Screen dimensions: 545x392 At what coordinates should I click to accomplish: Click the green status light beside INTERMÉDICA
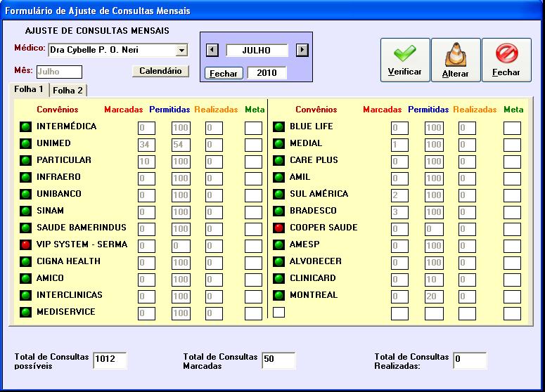(x=25, y=126)
